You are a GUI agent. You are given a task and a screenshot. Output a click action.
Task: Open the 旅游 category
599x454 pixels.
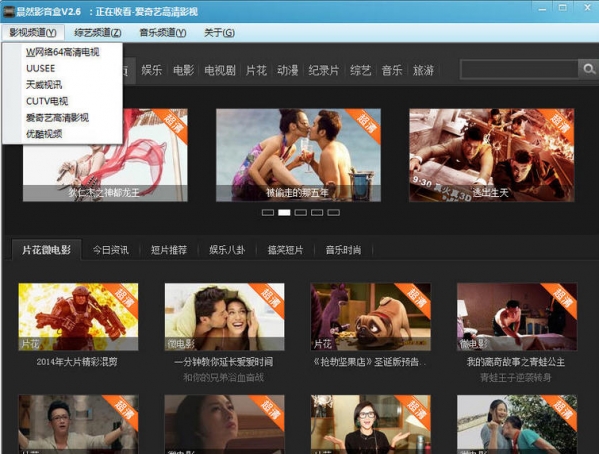coord(423,70)
